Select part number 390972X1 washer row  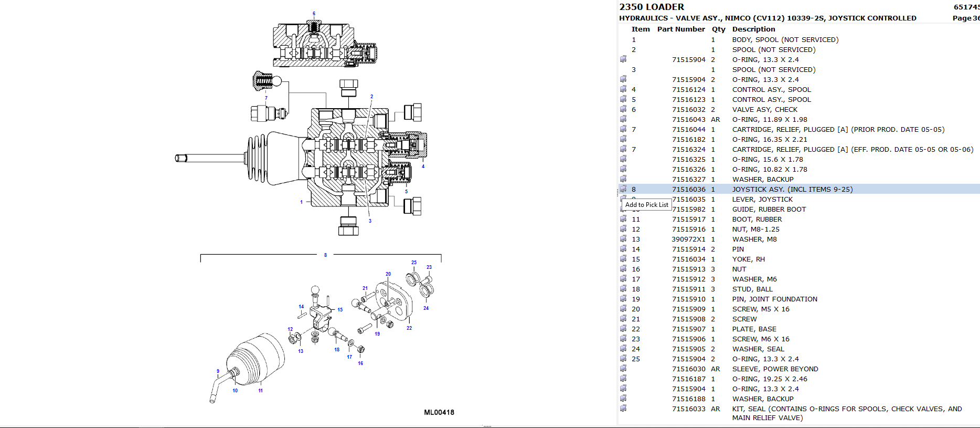tap(688, 239)
